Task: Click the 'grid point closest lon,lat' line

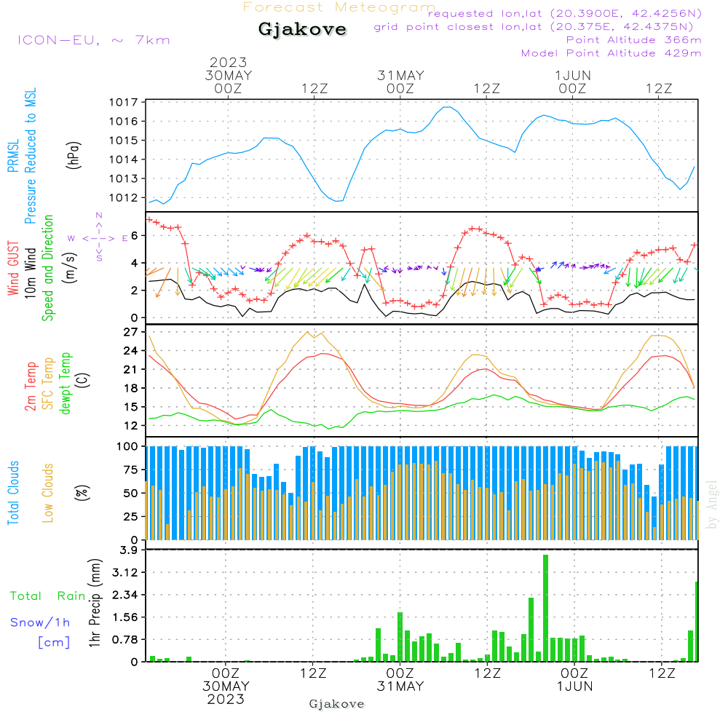Action: [534, 27]
